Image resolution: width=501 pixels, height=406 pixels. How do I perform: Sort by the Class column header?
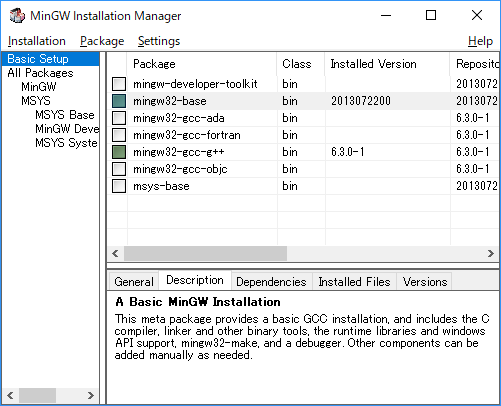300,64
